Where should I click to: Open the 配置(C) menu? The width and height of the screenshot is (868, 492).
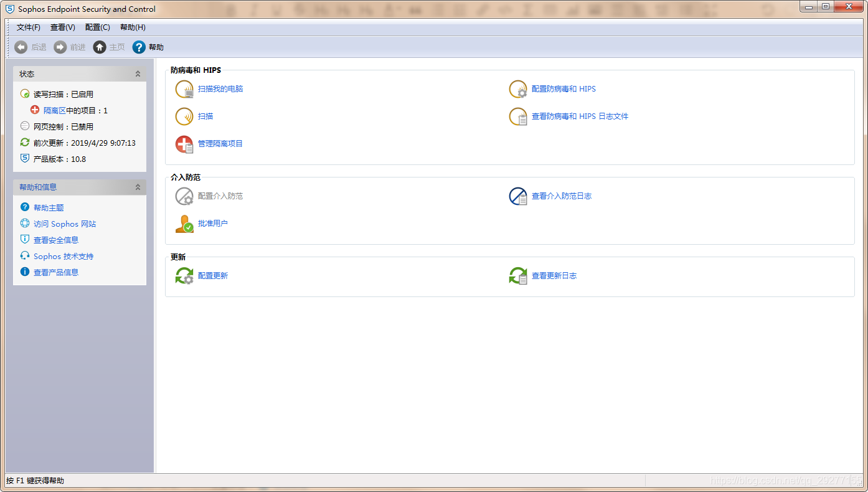pyautogui.click(x=98, y=27)
